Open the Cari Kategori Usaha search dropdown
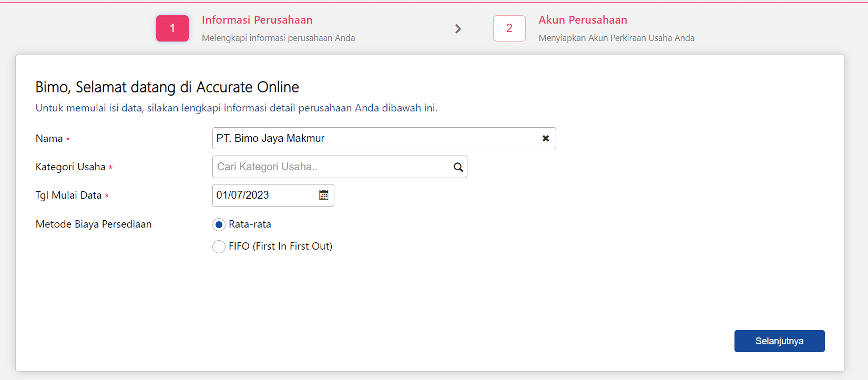868x380 pixels. click(x=331, y=167)
